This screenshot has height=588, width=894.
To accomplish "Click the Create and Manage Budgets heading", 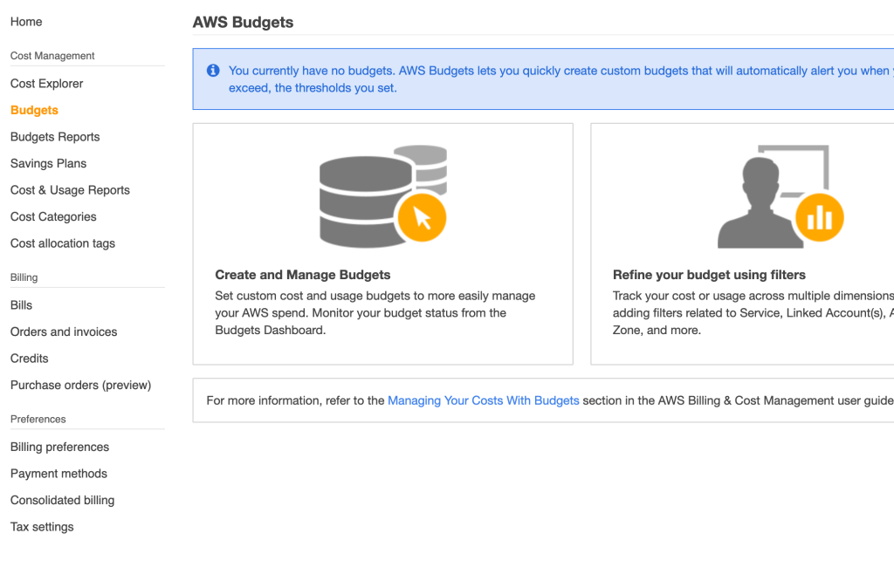I will (303, 275).
